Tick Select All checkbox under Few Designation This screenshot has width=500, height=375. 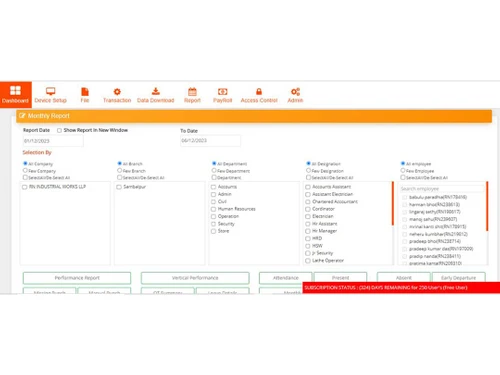tap(309, 177)
